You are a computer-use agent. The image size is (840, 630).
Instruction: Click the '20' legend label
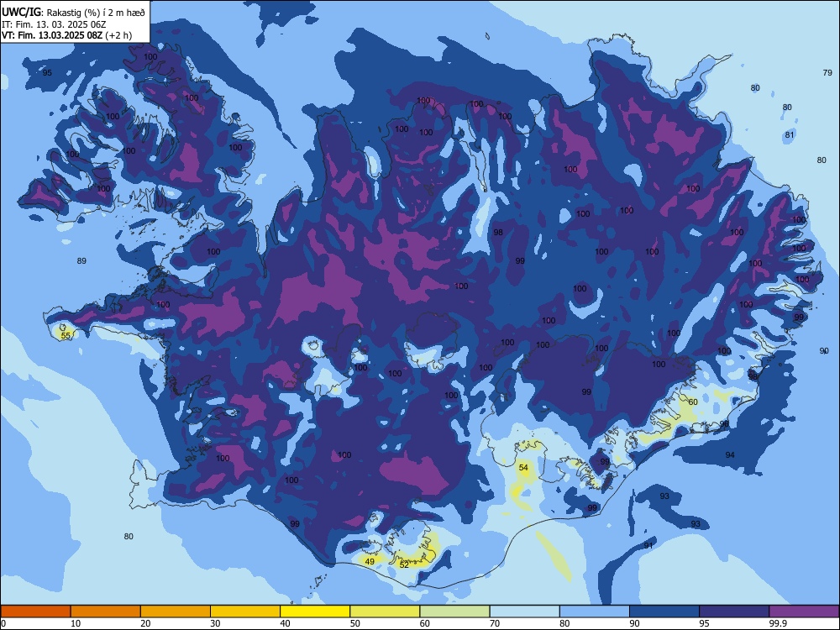click(x=145, y=623)
